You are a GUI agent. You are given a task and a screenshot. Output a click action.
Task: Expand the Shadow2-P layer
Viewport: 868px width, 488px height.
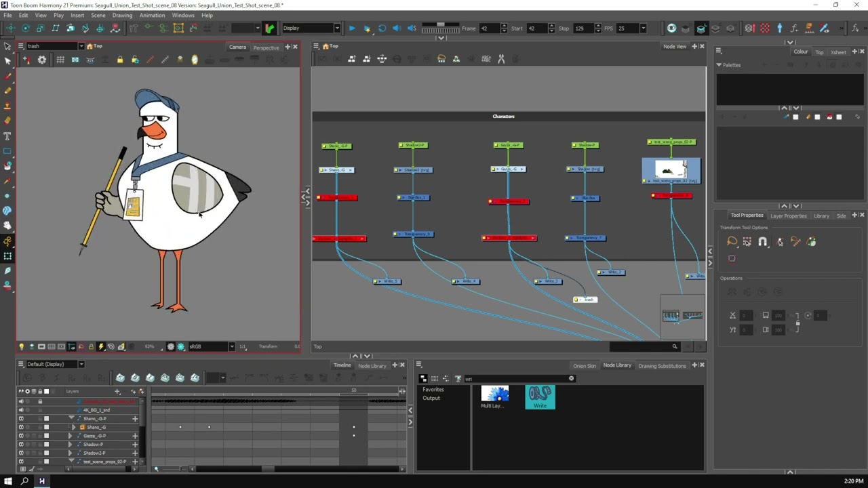click(70, 453)
